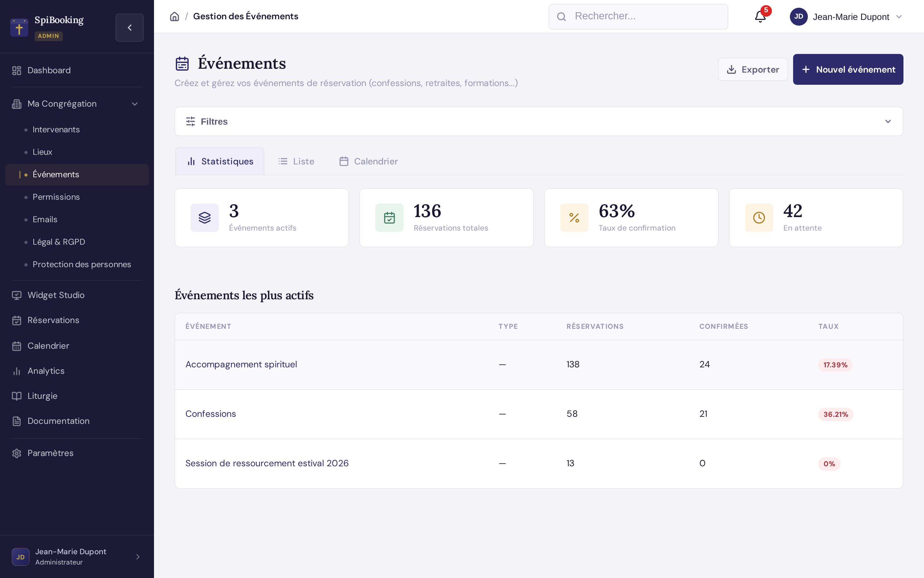This screenshot has height=578, width=924.
Task: Click the Nouvel événement button
Action: [x=848, y=69]
